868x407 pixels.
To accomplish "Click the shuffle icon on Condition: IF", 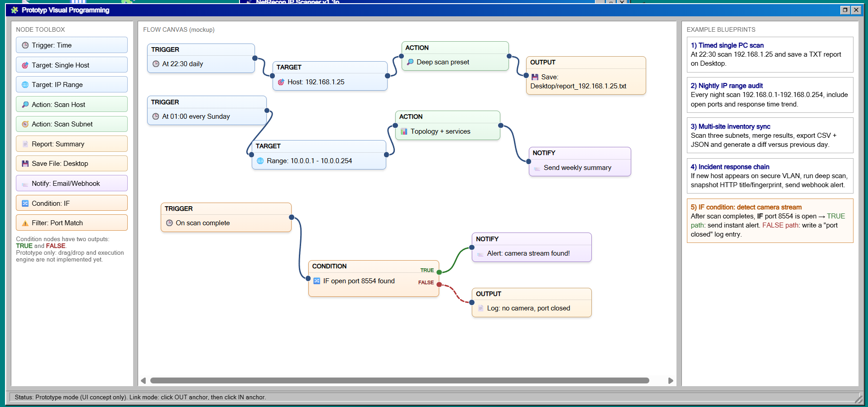I will point(25,203).
